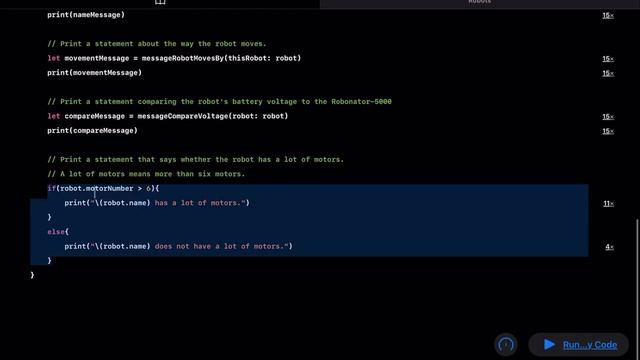Open the 4× result badge

[x=609, y=247]
